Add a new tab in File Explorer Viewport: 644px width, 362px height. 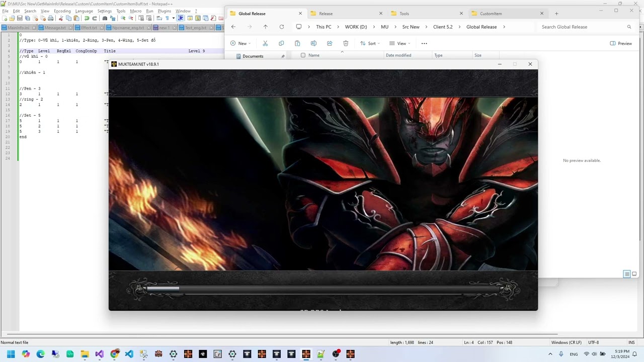tap(556, 14)
